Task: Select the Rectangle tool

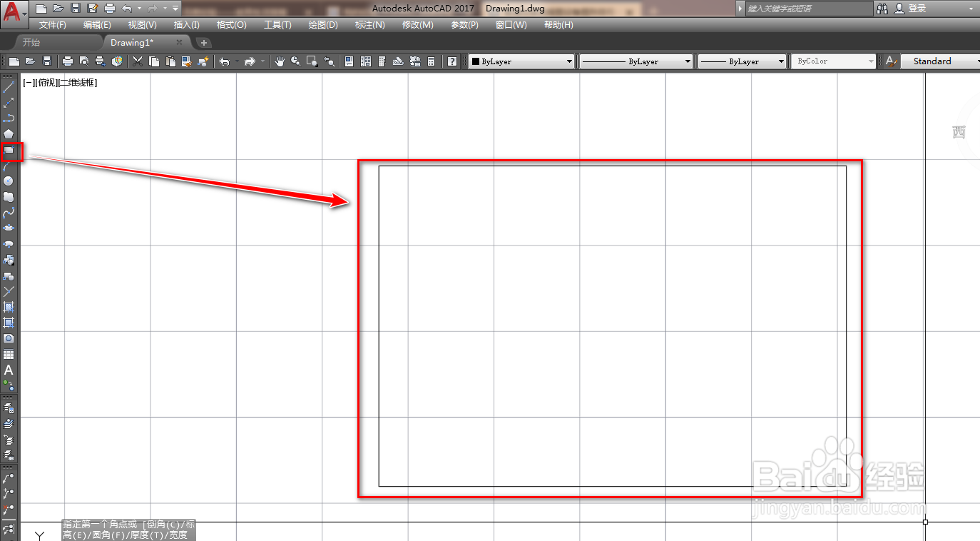Action: [x=9, y=151]
